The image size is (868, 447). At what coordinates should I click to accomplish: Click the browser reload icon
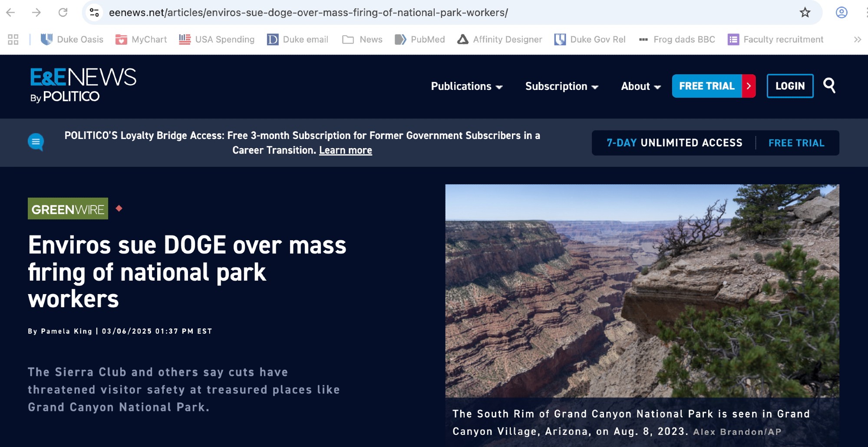[63, 13]
